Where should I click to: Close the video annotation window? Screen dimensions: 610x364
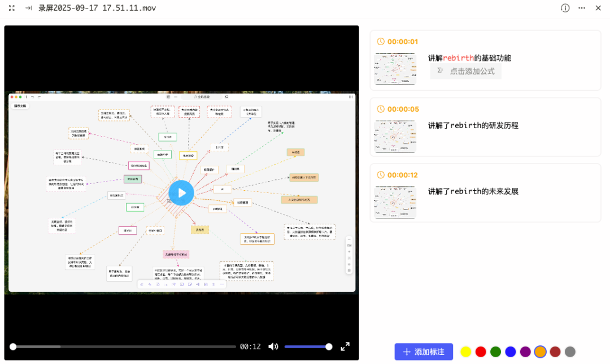tap(598, 8)
